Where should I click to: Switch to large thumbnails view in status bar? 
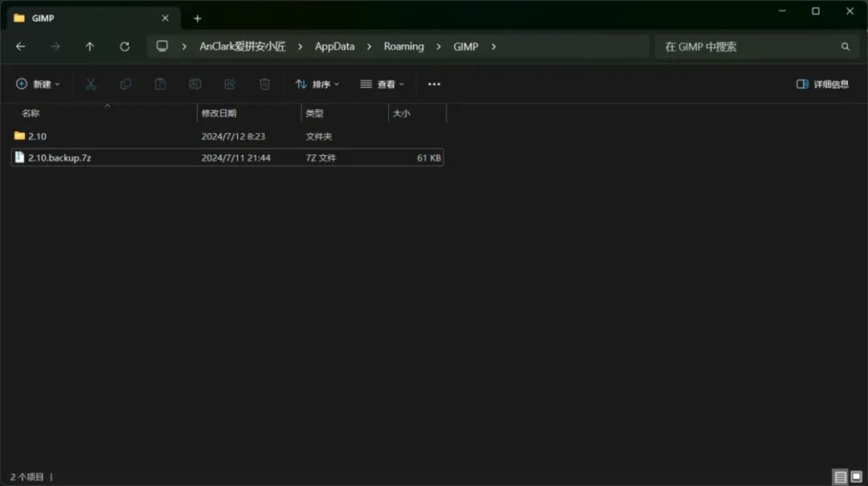click(x=857, y=476)
